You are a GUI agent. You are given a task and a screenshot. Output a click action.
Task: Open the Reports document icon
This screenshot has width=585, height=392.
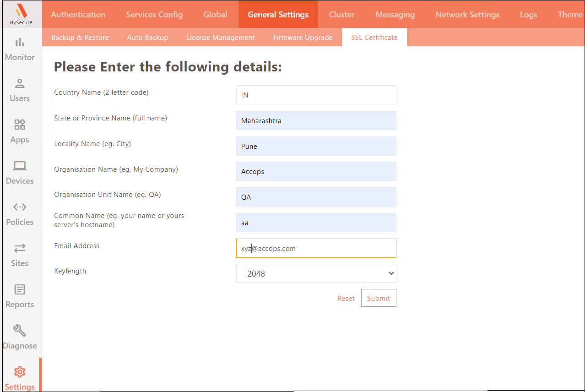20,289
